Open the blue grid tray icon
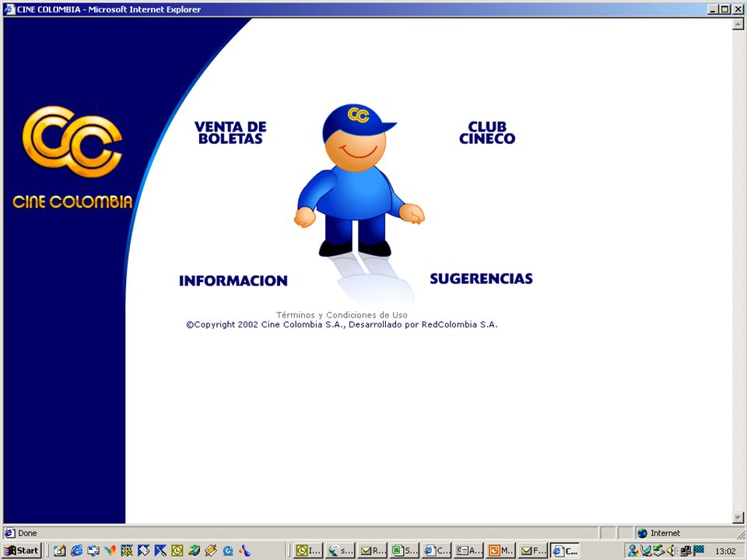 tap(699, 551)
